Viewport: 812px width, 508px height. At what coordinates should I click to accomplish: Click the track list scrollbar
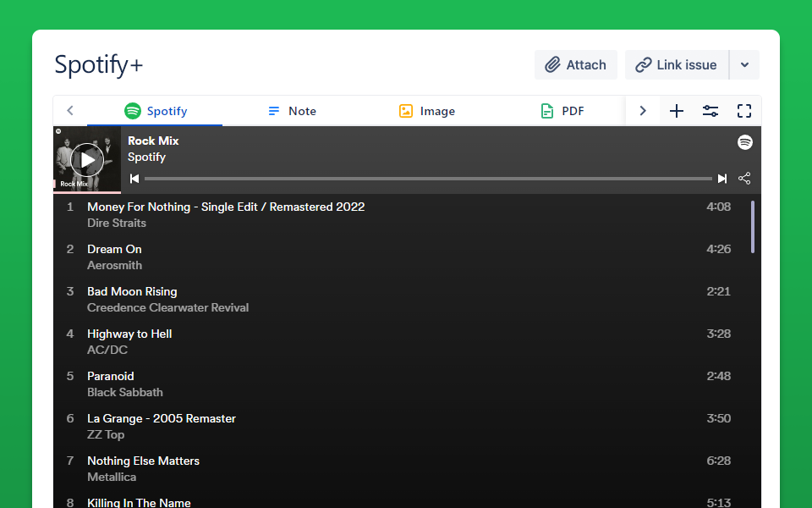(753, 227)
